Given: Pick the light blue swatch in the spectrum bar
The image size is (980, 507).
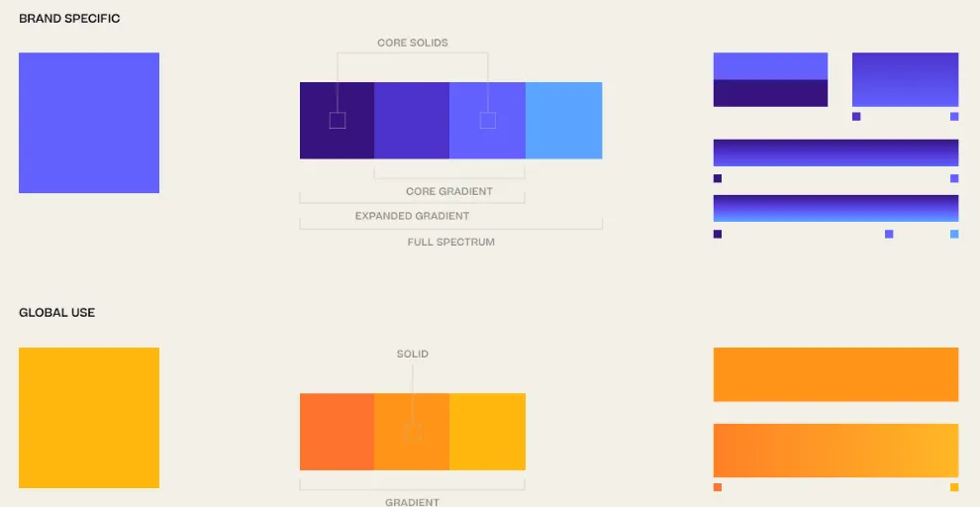Looking at the screenshot, I should [x=563, y=121].
